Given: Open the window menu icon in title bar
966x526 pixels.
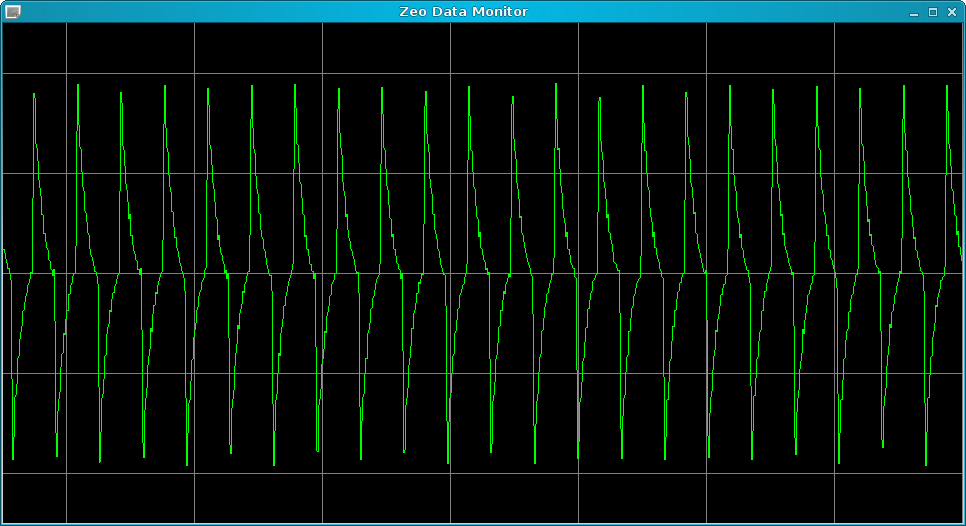Looking at the screenshot, I should click(x=12, y=12).
